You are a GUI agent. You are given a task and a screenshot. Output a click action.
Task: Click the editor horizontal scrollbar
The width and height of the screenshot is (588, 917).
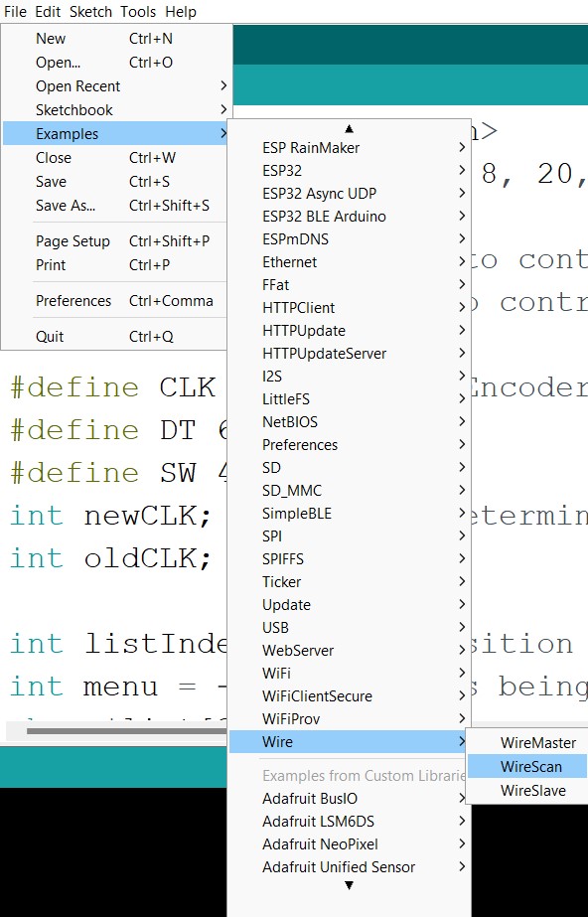click(x=126, y=731)
